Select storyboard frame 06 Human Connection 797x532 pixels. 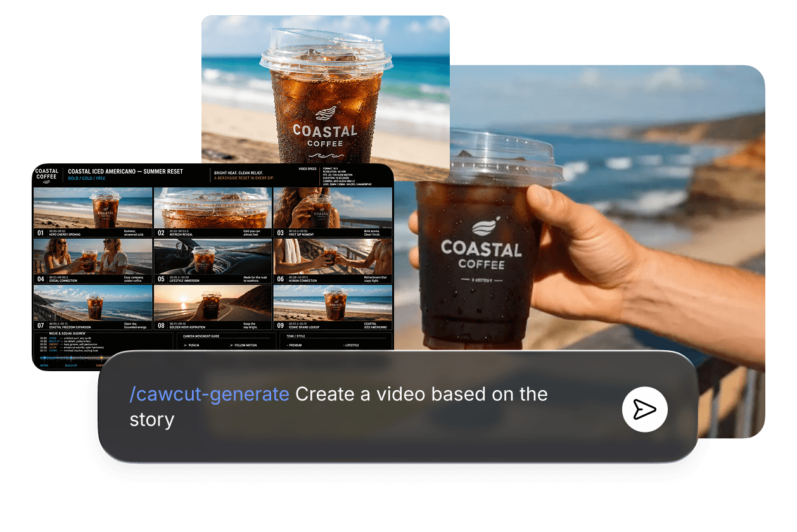click(333, 260)
